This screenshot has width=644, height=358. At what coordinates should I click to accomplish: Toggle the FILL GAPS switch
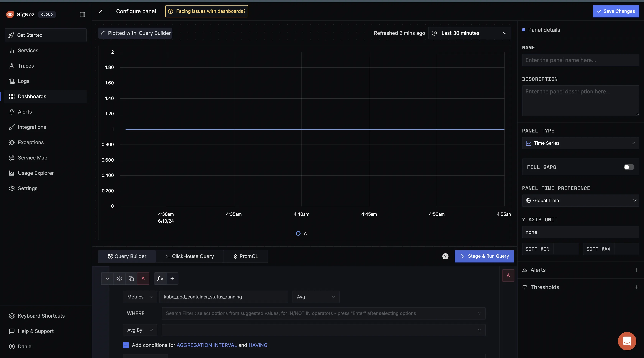pyautogui.click(x=629, y=167)
